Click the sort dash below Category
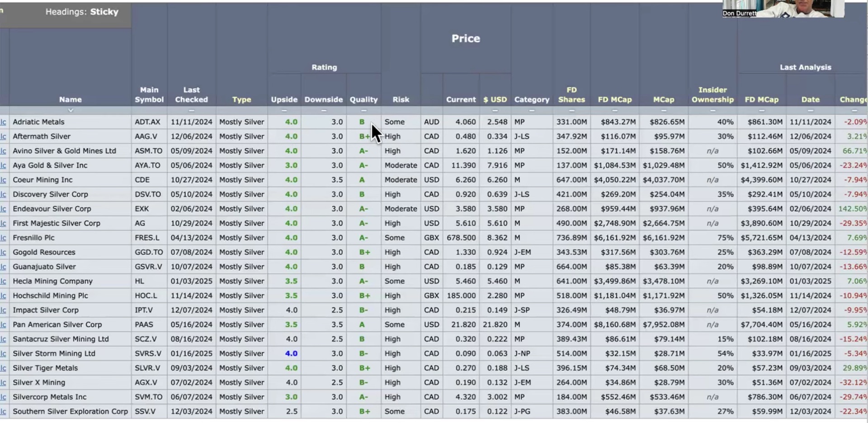The height and width of the screenshot is (423, 868). [531, 110]
